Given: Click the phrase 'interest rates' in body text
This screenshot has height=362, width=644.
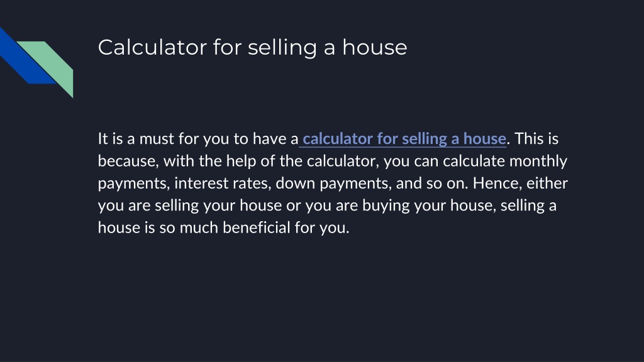Looking at the screenshot, I should click(223, 184).
